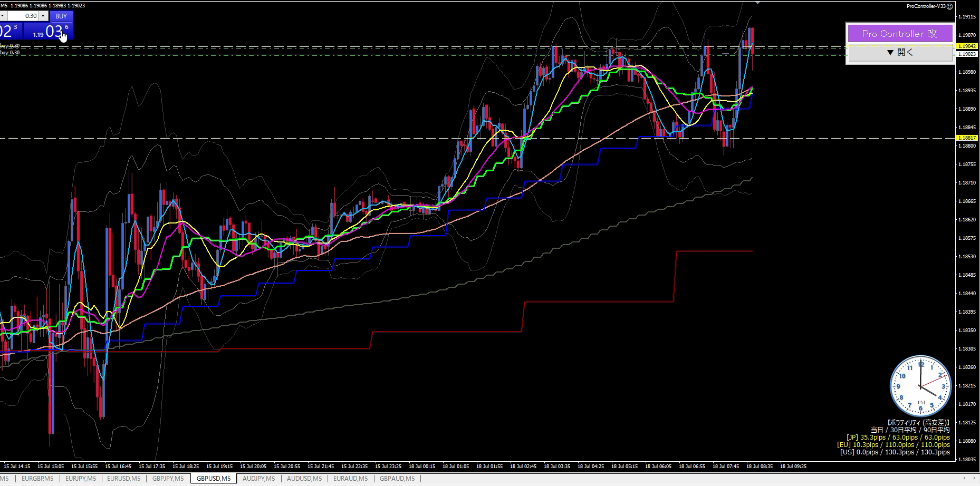Click the analog clock widget
The image size is (980, 486).
click(x=920, y=386)
